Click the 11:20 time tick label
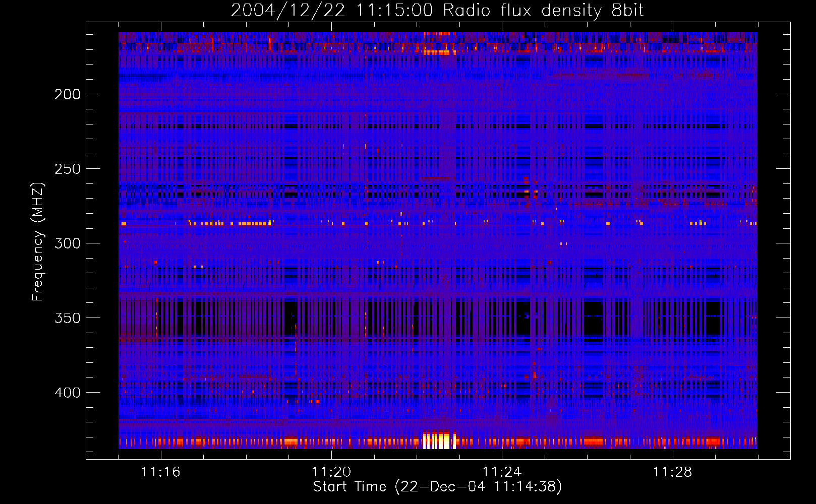The image size is (816, 504). pyautogui.click(x=331, y=472)
